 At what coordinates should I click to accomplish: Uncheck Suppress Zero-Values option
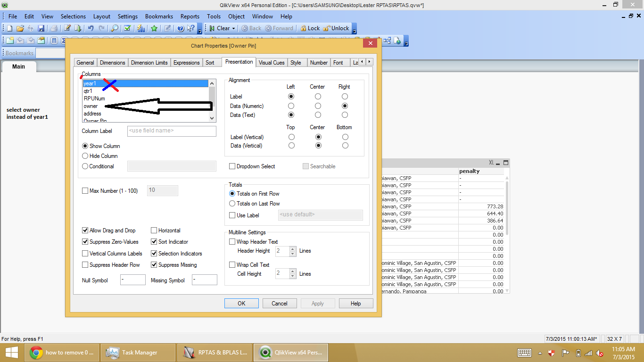(85, 242)
